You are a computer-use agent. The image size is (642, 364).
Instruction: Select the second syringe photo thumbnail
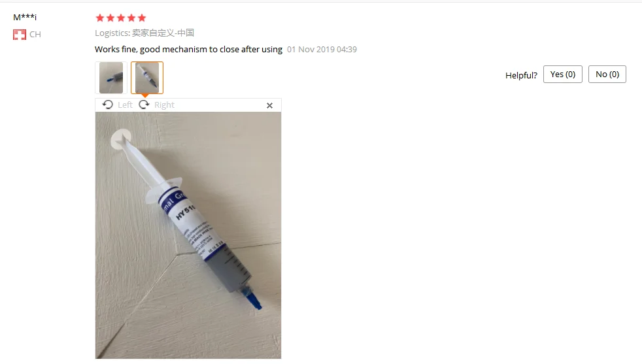[x=147, y=78]
